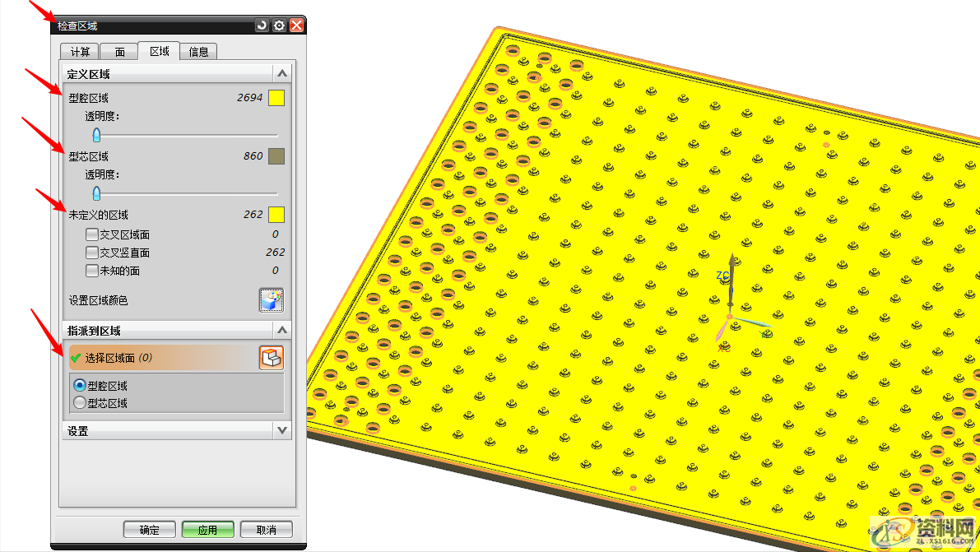This screenshot has width=980, height=552.
Task: Click the set region color icon
Action: 272,300
